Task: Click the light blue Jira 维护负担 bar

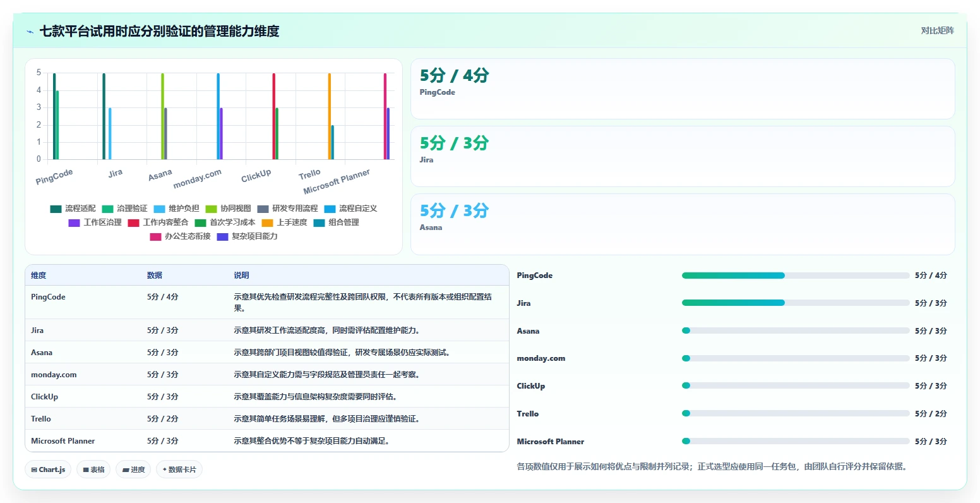Action: [110, 133]
